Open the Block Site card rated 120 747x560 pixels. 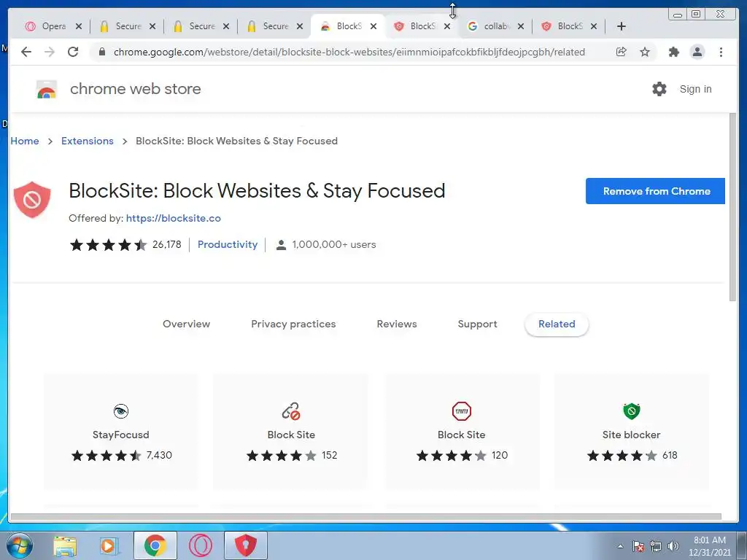coord(461,432)
